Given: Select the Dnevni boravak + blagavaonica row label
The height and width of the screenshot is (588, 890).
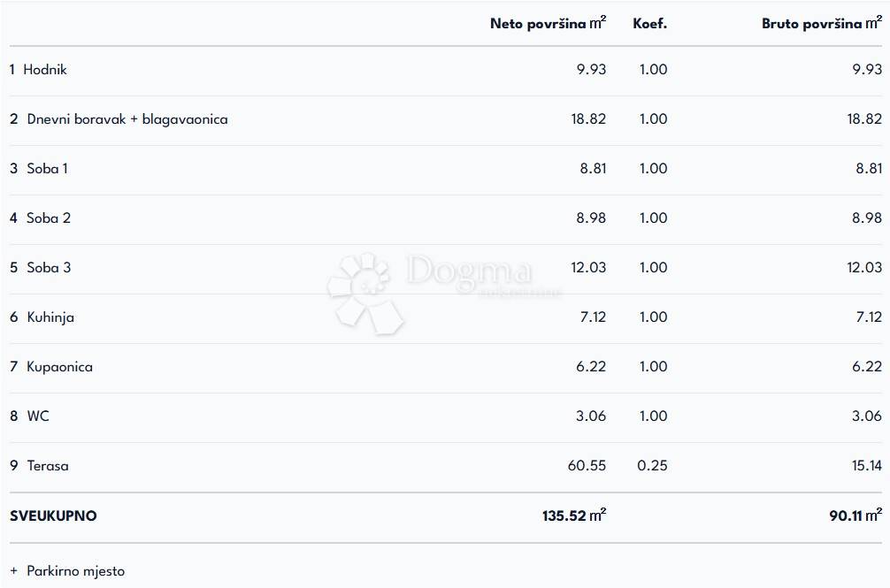Looking at the screenshot, I should point(127,119).
